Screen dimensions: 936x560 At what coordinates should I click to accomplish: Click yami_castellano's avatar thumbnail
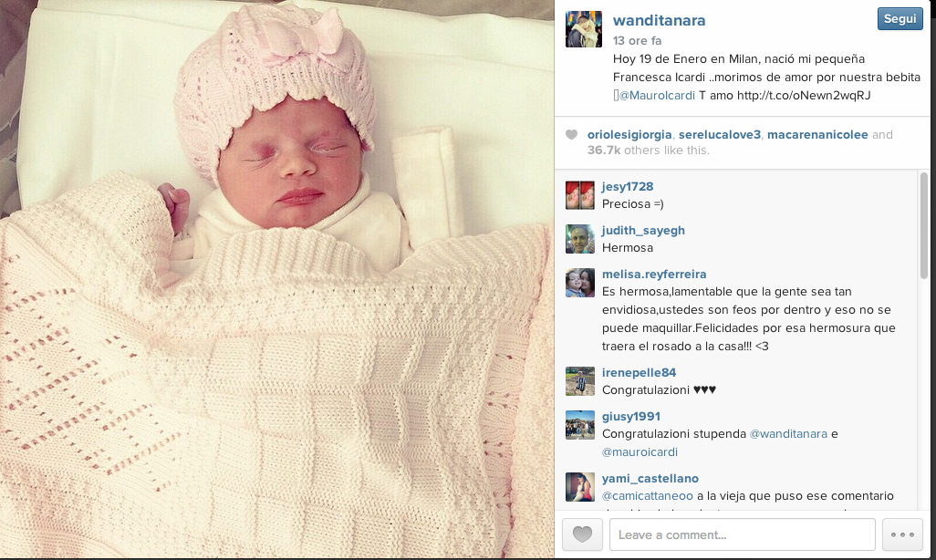pos(580,487)
